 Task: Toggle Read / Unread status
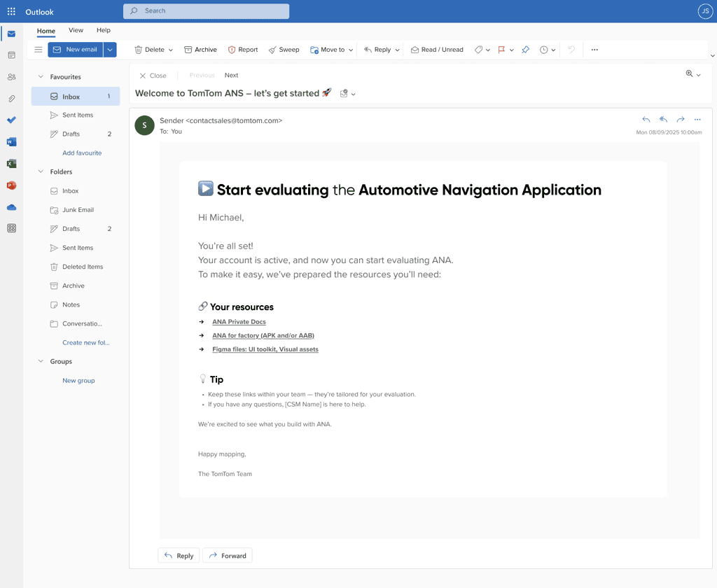coord(437,50)
